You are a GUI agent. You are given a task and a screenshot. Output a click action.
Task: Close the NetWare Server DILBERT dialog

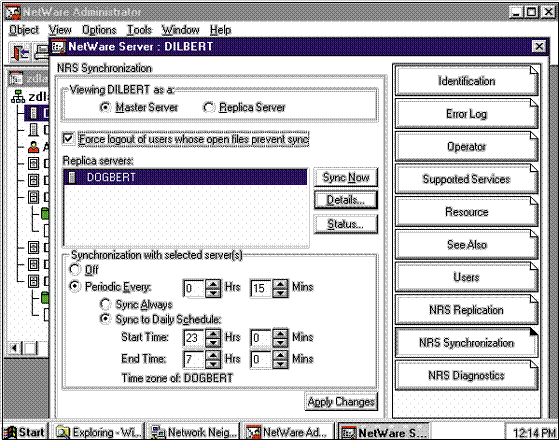pos(539,46)
